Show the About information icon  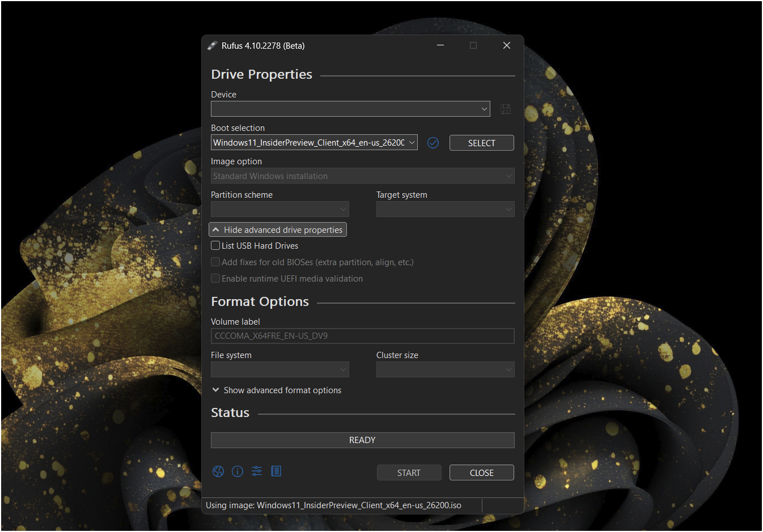(238, 471)
